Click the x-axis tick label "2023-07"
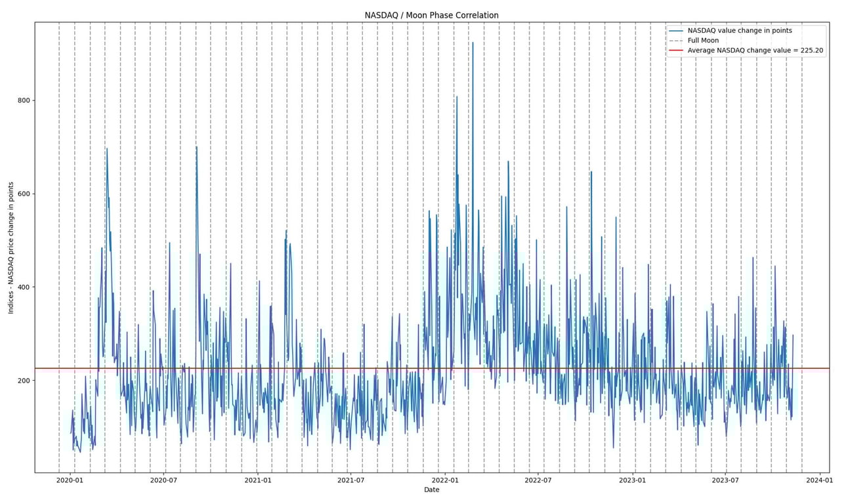The height and width of the screenshot is (504, 848). click(x=727, y=480)
